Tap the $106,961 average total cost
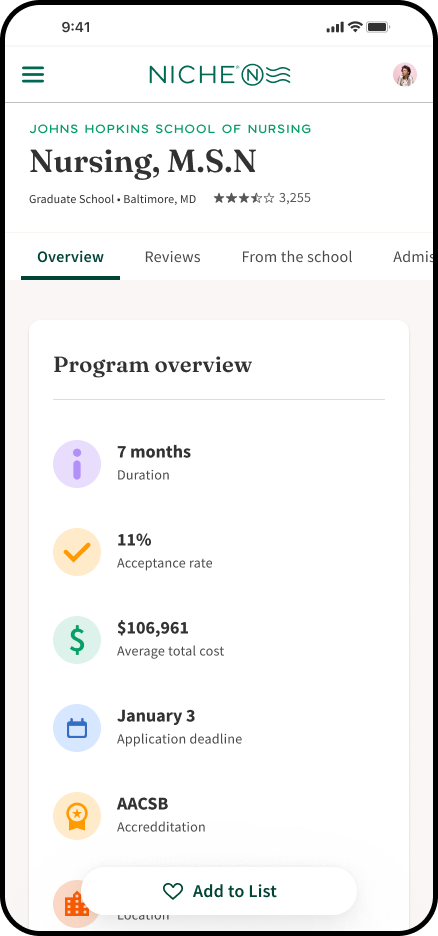Image resolution: width=438 pixels, height=936 pixels. (x=153, y=628)
